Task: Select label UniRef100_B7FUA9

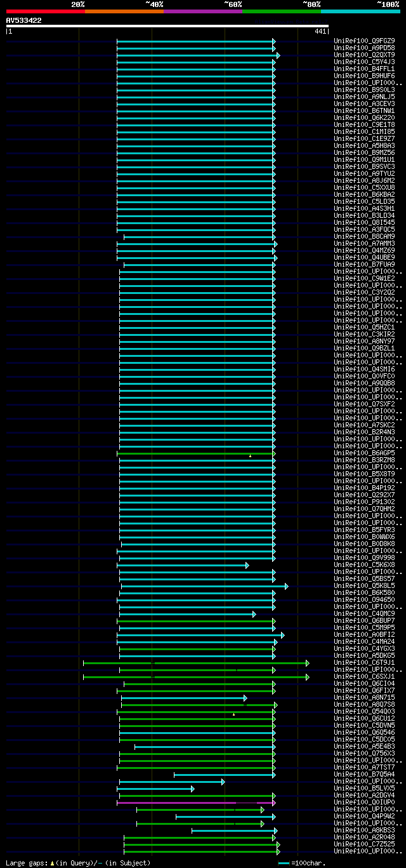Action: (364, 264)
